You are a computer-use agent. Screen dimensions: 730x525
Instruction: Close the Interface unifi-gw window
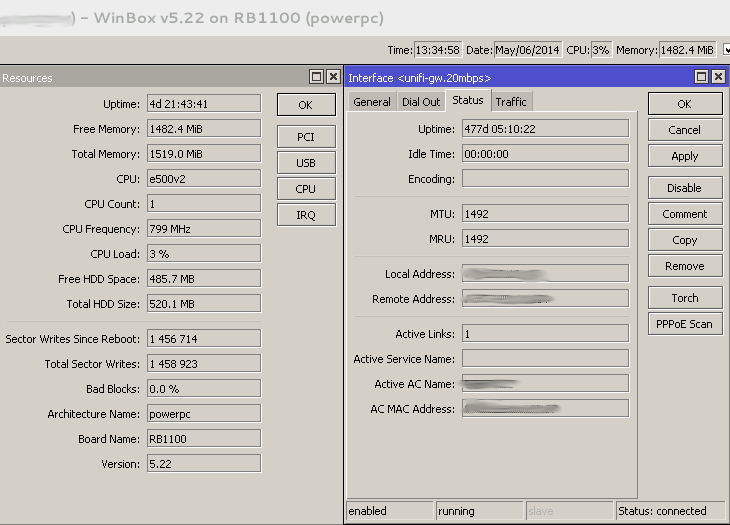(718, 77)
